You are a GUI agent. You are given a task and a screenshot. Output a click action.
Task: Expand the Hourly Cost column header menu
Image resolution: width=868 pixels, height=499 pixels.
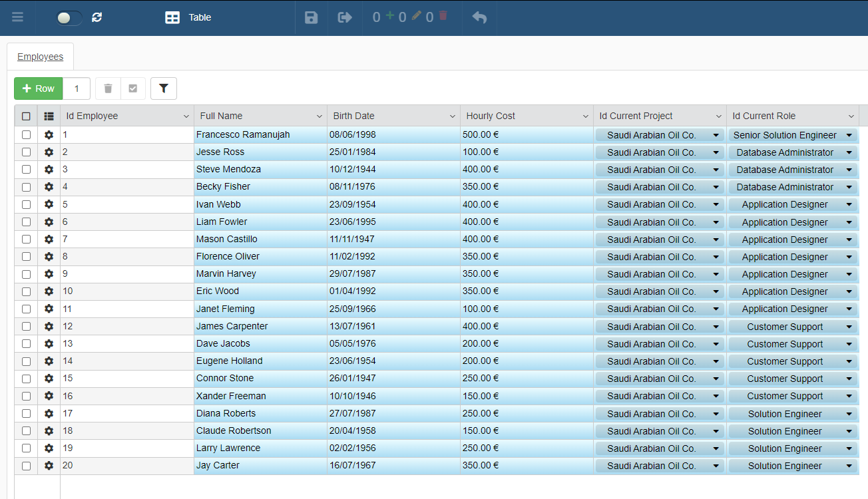[x=585, y=116]
